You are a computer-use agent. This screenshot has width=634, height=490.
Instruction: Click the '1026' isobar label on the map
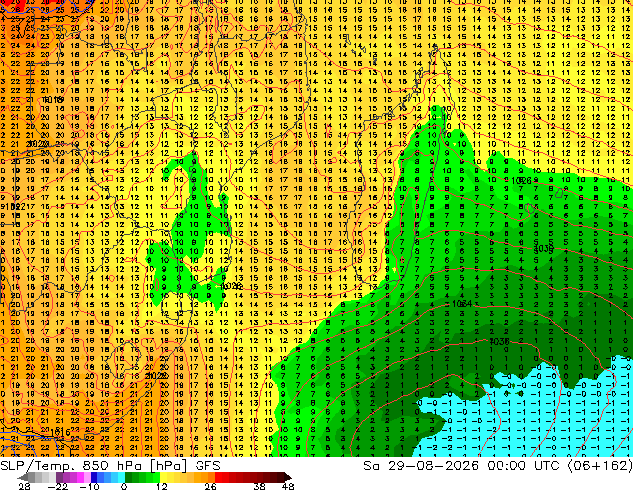(x=522, y=181)
